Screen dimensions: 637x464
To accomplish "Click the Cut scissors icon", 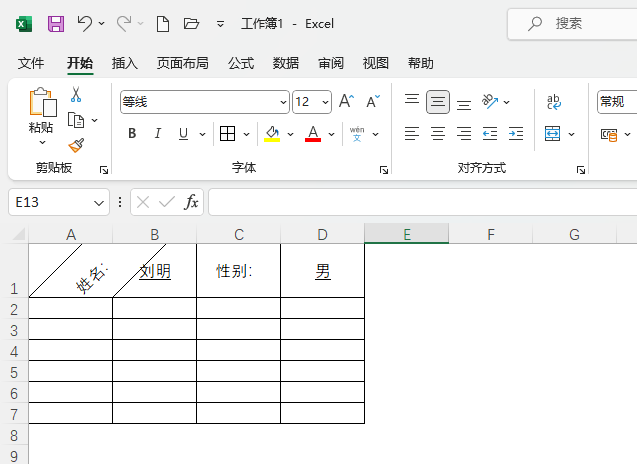I will (x=76, y=94).
